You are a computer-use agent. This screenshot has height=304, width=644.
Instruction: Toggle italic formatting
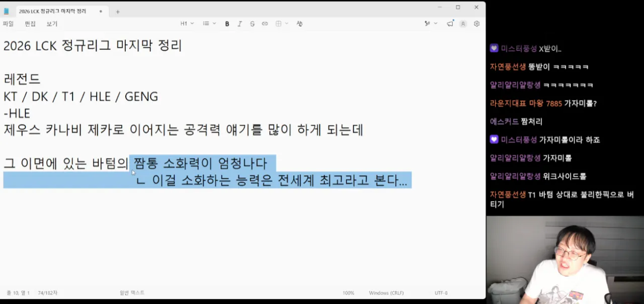click(x=239, y=24)
